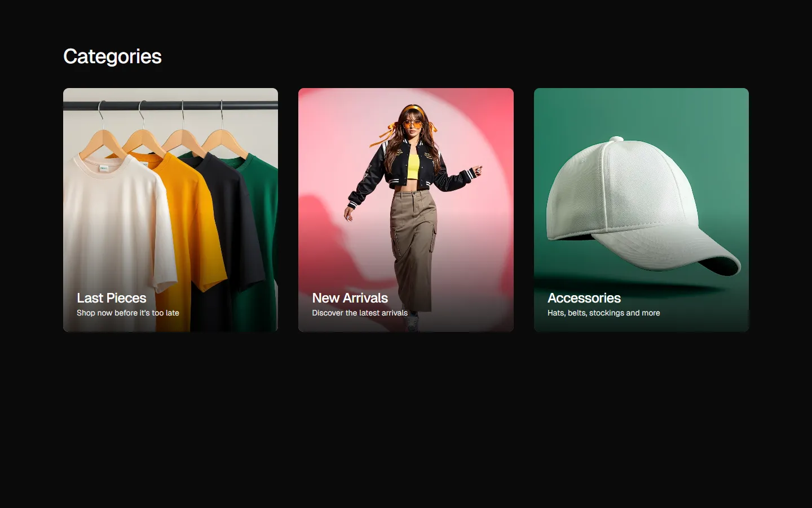812x508 pixels.
Task: Click the Categories page heading
Action: 112,56
